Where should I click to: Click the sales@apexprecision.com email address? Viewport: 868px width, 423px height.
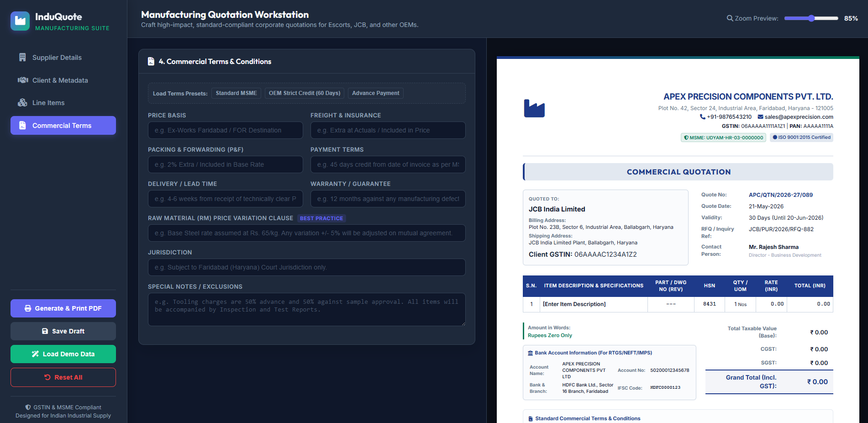(799, 117)
